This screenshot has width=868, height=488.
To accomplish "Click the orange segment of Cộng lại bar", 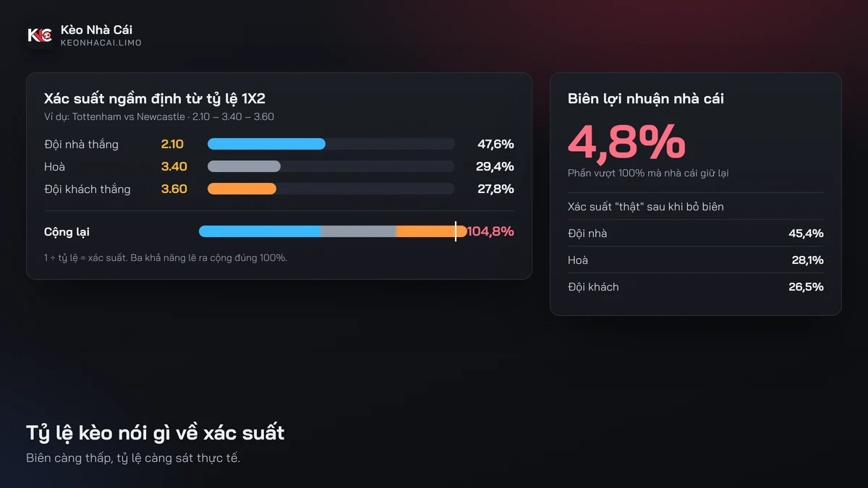I will [432, 231].
